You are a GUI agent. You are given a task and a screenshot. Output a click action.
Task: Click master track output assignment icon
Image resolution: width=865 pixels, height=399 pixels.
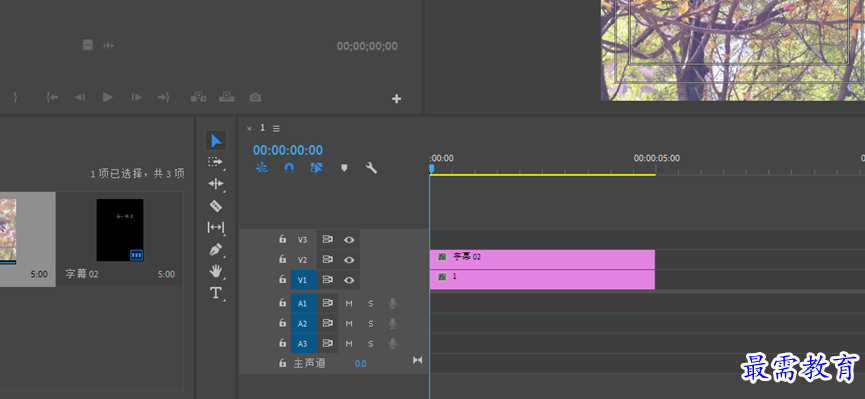418,360
